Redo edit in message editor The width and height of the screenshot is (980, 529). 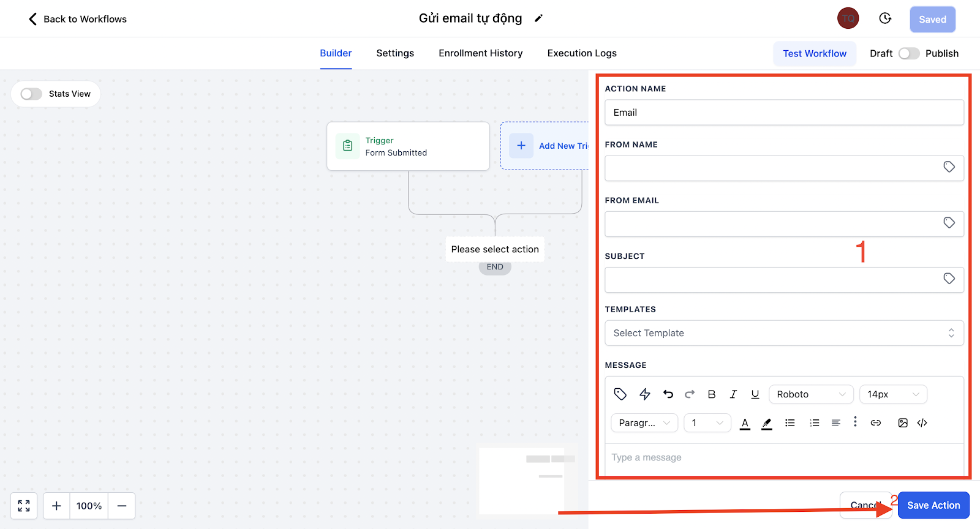click(690, 394)
